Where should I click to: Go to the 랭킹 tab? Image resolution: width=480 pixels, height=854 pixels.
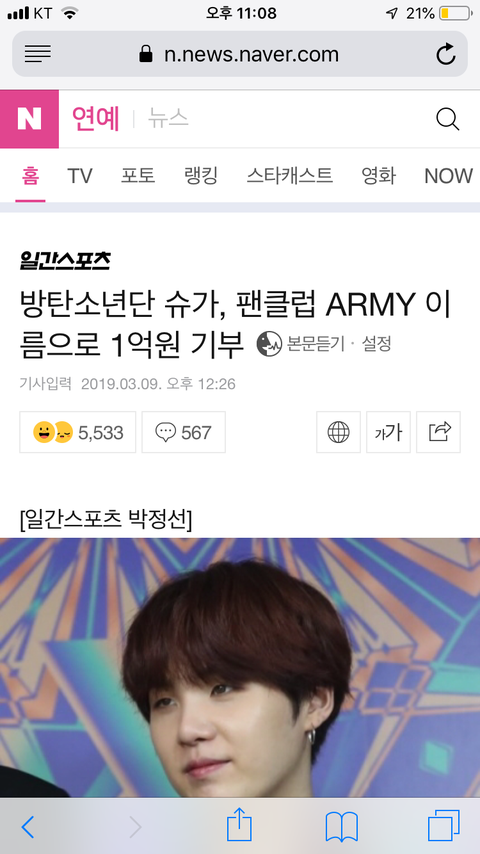[x=201, y=176]
